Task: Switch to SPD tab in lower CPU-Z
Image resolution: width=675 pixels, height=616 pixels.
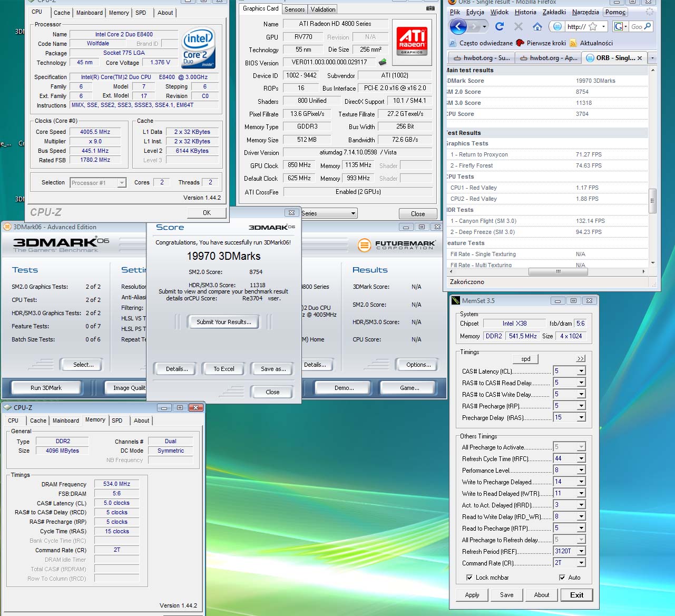Action: coord(117,421)
